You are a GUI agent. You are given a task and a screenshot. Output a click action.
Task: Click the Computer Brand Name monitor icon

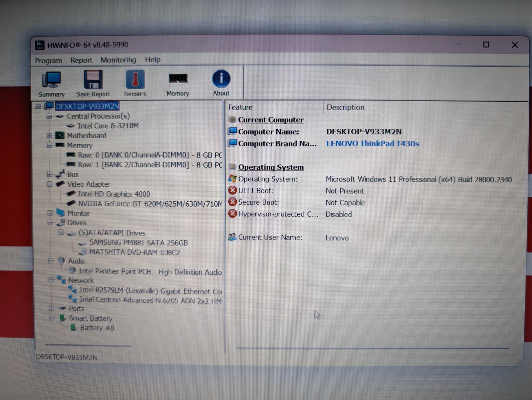pyautogui.click(x=233, y=143)
